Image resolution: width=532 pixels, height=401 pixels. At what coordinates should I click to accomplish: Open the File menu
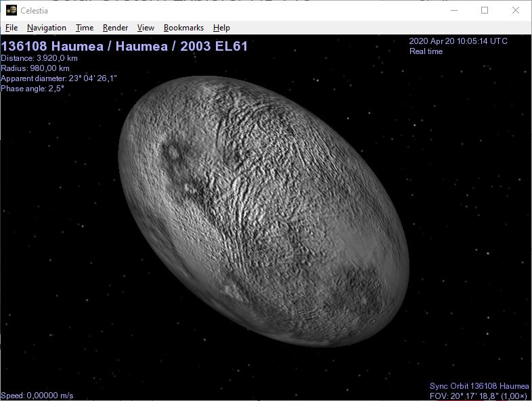pyautogui.click(x=12, y=28)
